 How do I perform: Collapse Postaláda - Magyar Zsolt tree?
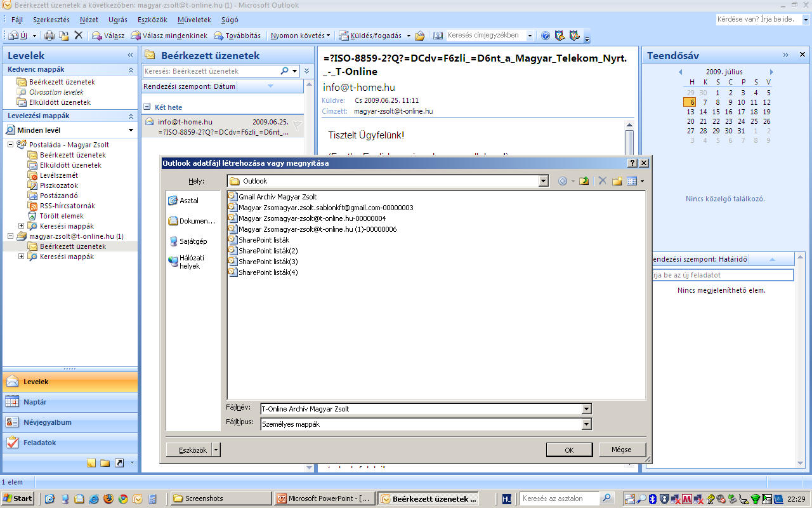11,145
